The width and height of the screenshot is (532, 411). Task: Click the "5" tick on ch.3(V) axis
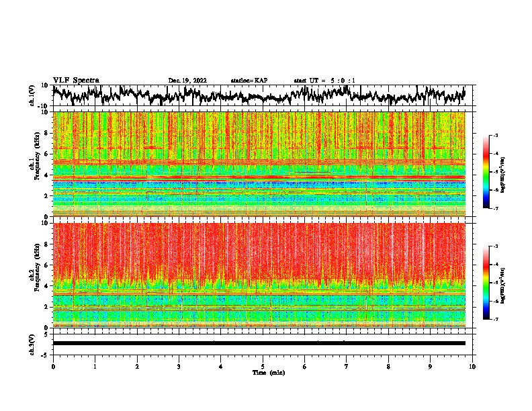(x=46, y=334)
